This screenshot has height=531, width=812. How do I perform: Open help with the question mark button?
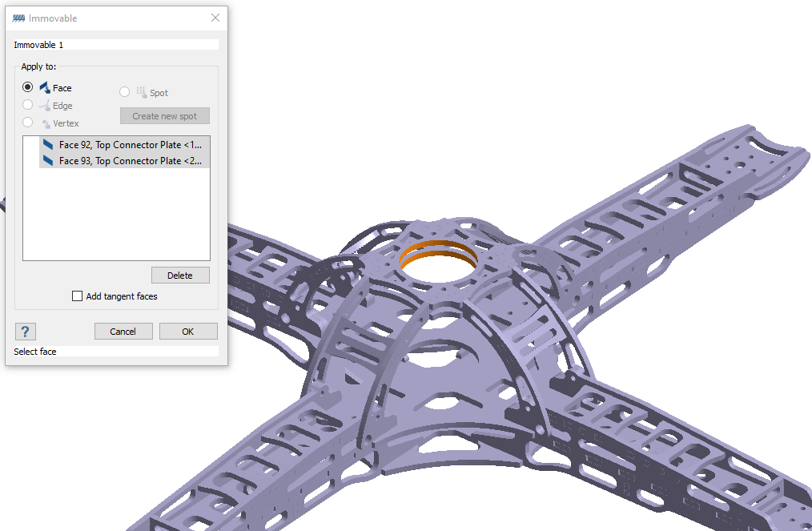pos(25,332)
